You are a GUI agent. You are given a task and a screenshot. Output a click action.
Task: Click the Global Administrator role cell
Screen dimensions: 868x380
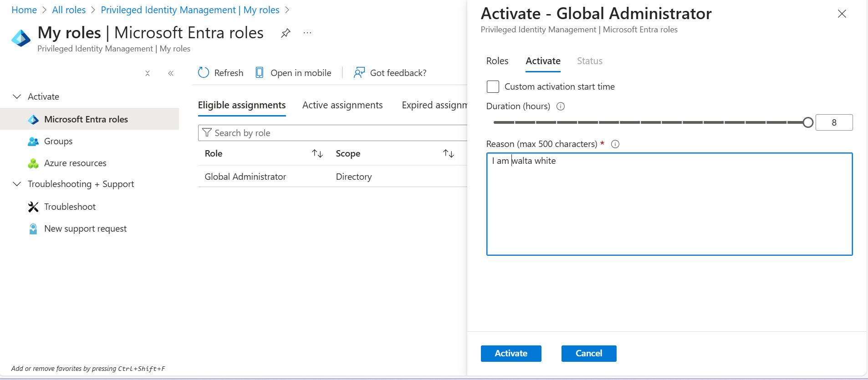(245, 177)
